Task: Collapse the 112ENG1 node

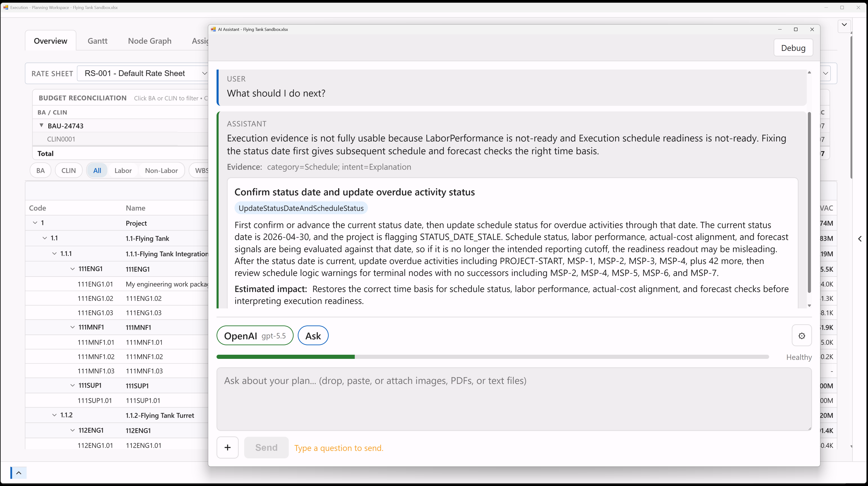Action: (72, 430)
